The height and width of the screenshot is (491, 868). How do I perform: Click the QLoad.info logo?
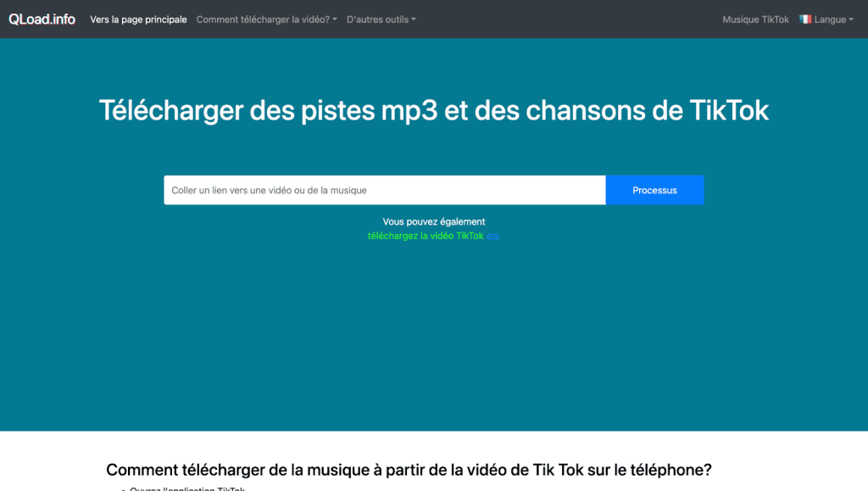[42, 20]
